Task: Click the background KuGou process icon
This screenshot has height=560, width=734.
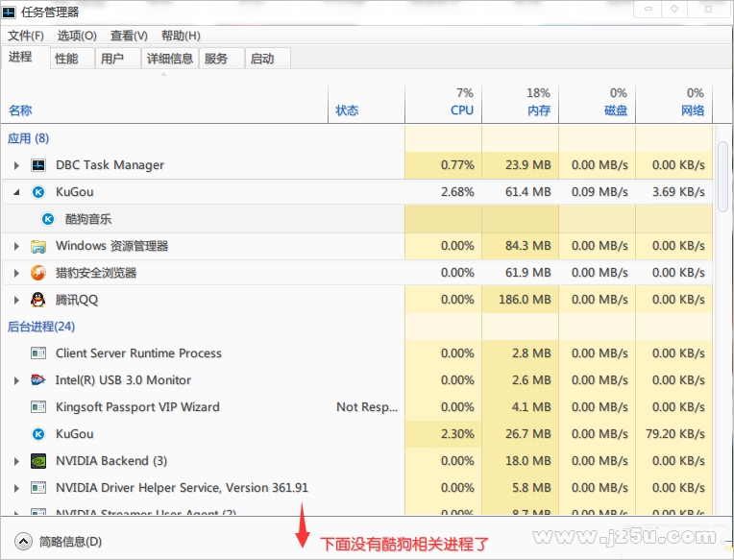Action: coord(38,434)
